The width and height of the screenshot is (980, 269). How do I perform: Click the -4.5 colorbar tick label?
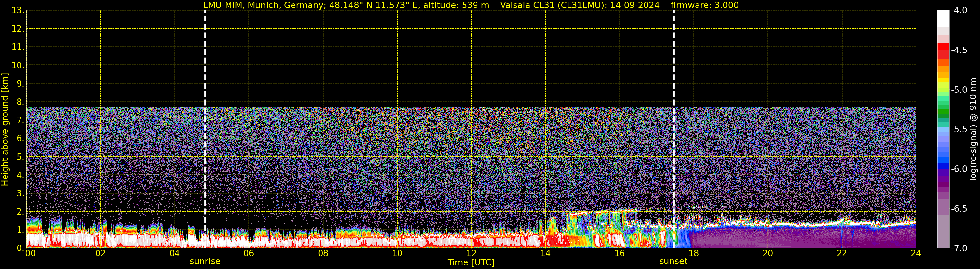pyautogui.click(x=959, y=50)
